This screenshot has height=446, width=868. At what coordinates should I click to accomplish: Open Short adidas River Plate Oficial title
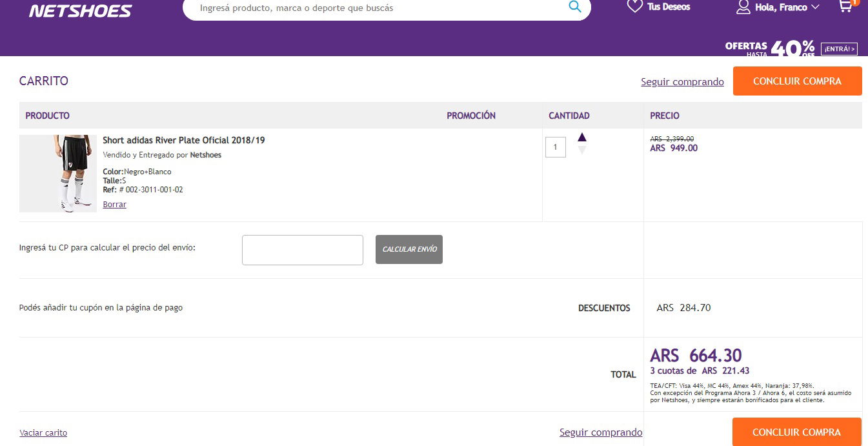(x=184, y=140)
